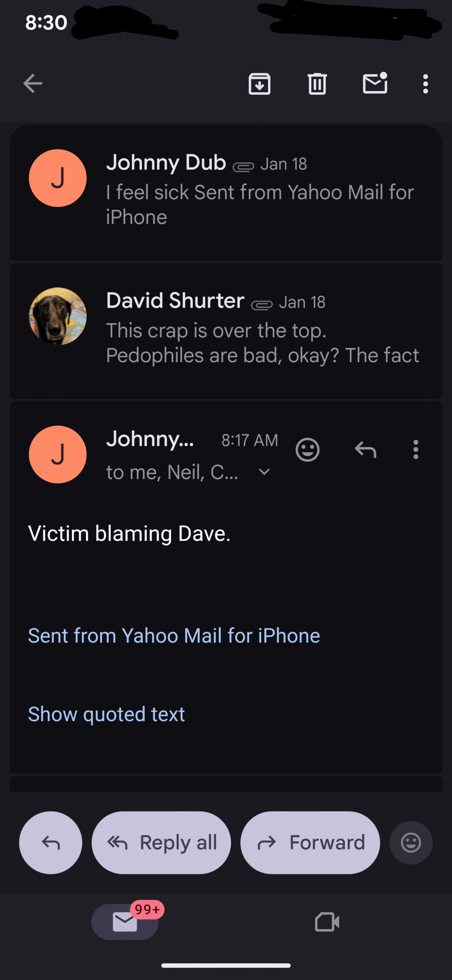The image size is (452, 980).
Task: Switch to the Meet video tab
Action: pyautogui.click(x=327, y=921)
